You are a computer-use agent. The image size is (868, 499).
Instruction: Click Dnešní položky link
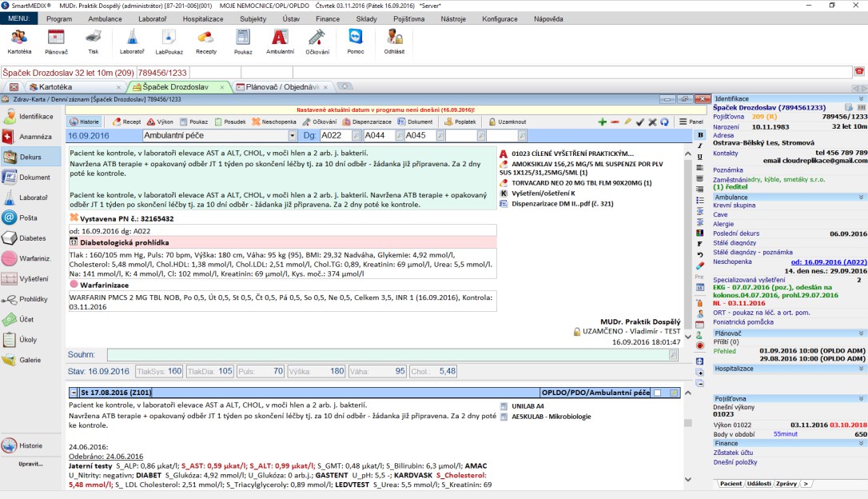735,462
